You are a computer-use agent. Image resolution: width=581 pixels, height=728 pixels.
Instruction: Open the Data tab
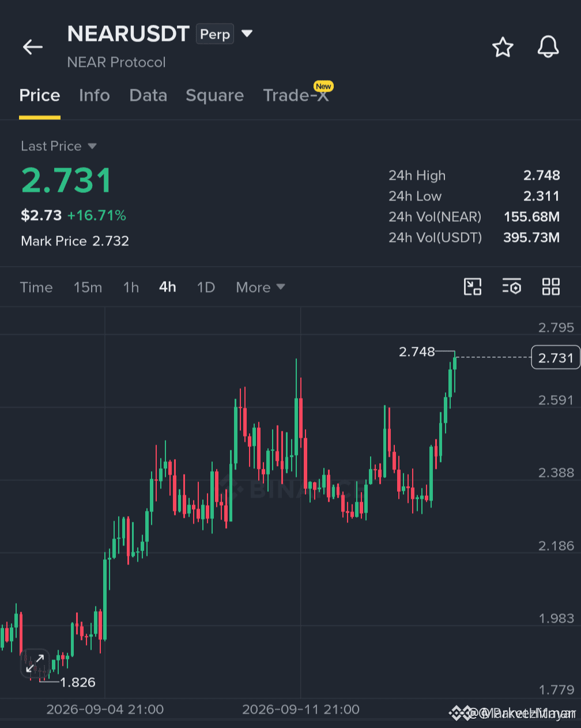[x=148, y=96]
